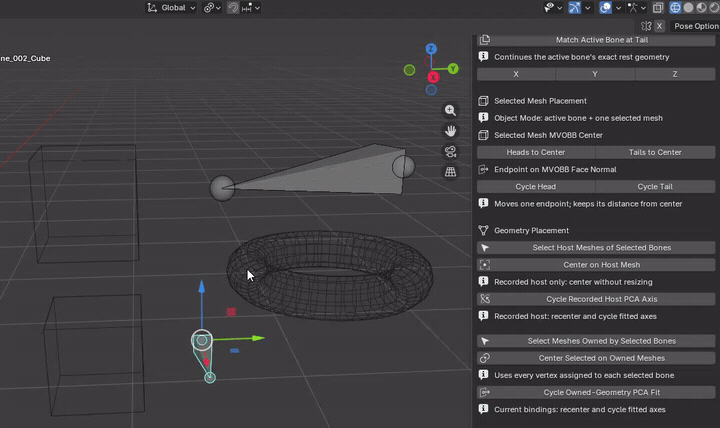This screenshot has width=720, height=428.
Task: Click Cycle Owned-Geometry PCA Fit
Action: coord(596,392)
